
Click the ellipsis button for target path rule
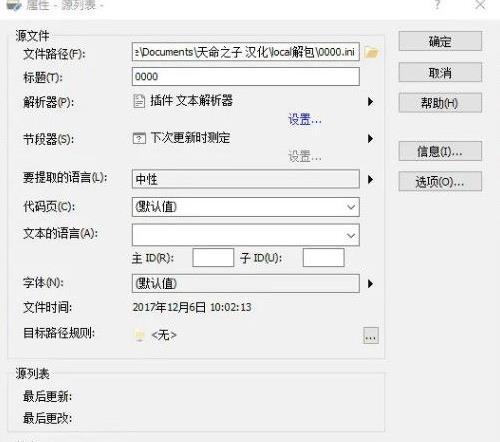[371, 335]
